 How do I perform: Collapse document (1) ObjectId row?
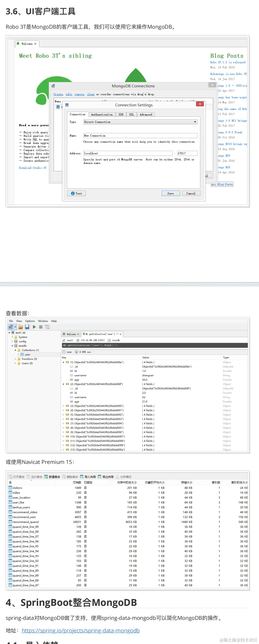[63, 362]
